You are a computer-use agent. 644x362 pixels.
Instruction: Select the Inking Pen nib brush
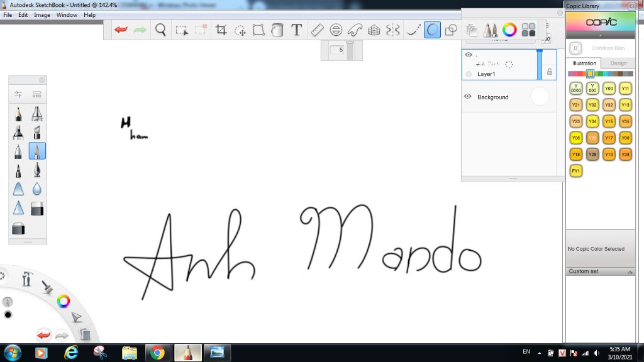point(37,170)
